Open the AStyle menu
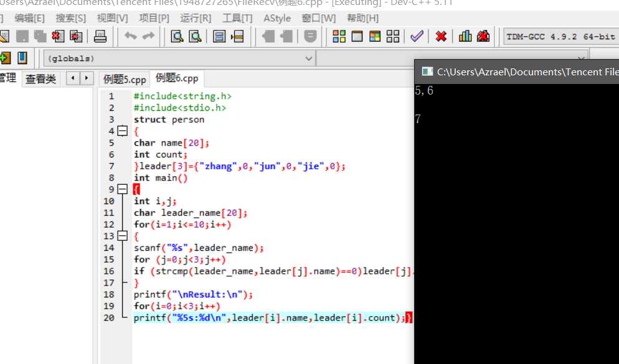This screenshot has height=364, width=619. [x=277, y=18]
